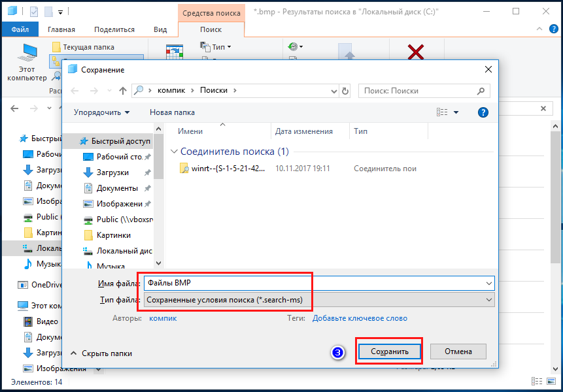Click the компик author link

(163, 318)
